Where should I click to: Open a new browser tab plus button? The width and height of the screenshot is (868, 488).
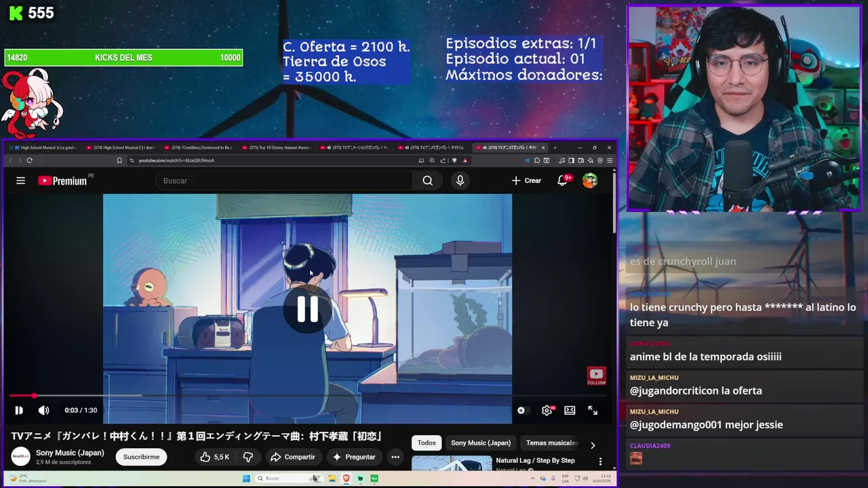point(555,147)
